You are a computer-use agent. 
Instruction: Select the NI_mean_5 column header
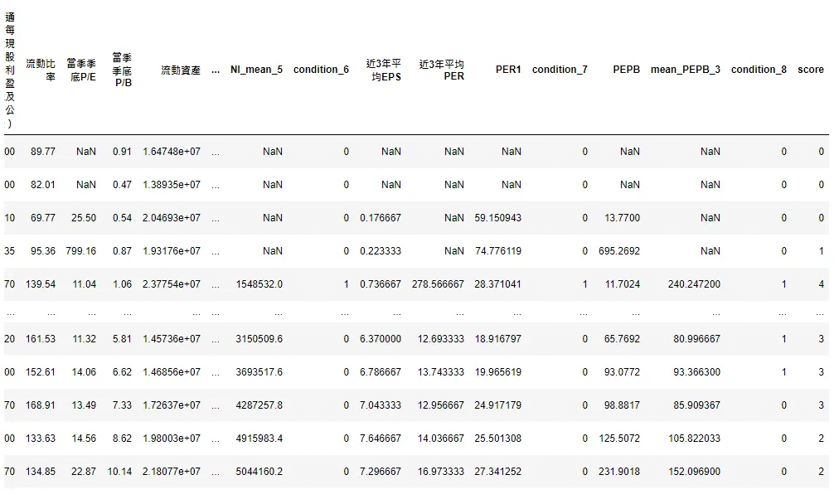tap(256, 70)
